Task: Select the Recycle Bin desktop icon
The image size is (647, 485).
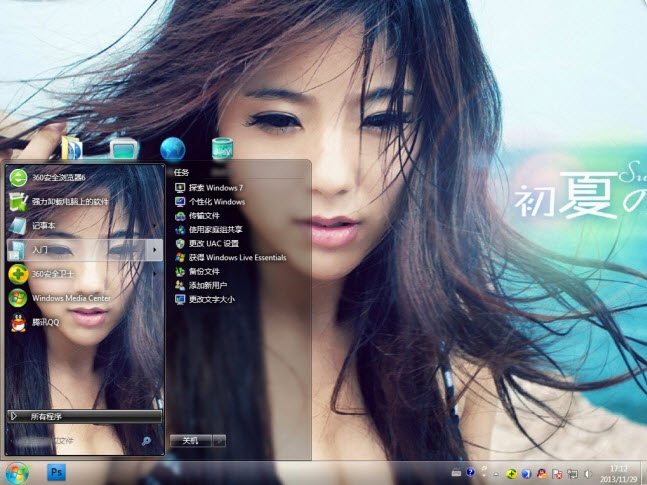Action: click(x=222, y=149)
